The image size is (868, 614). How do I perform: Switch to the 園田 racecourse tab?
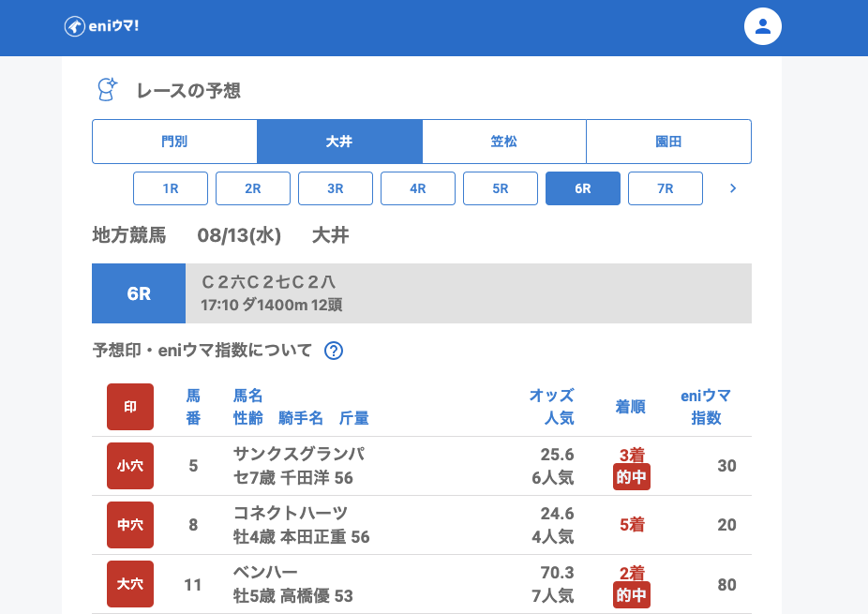click(x=668, y=142)
